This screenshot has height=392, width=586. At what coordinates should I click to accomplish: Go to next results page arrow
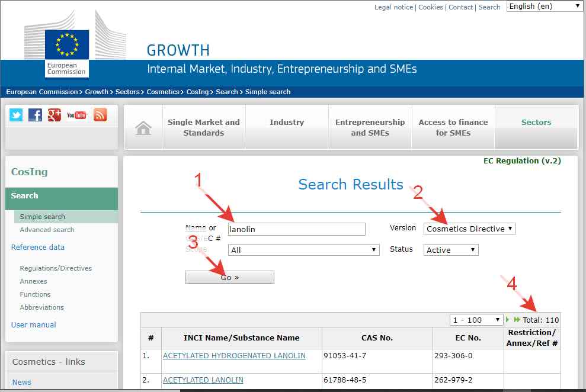(x=508, y=320)
